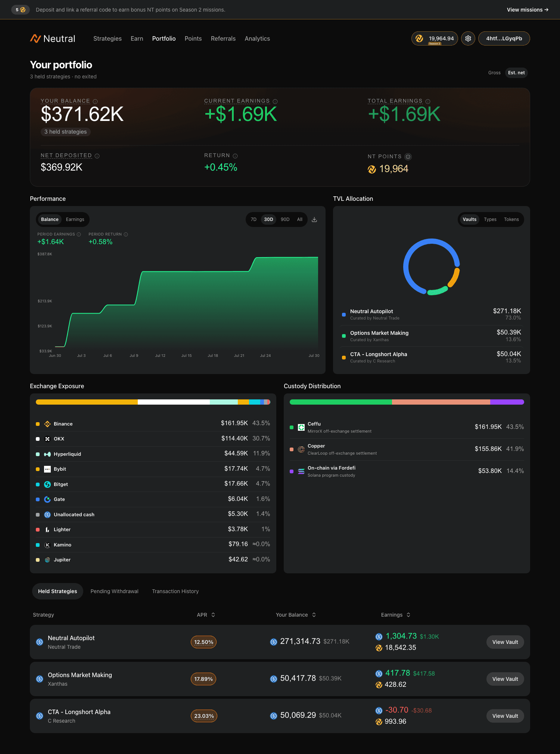The image size is (560, 754).
Task: Click the Fordefi on-chain custody logo
Action: pyautogui.click(x=301, y=471)
